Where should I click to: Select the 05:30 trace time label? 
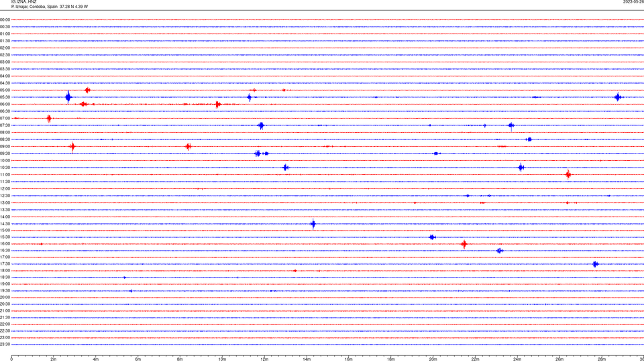coord(5,97)
